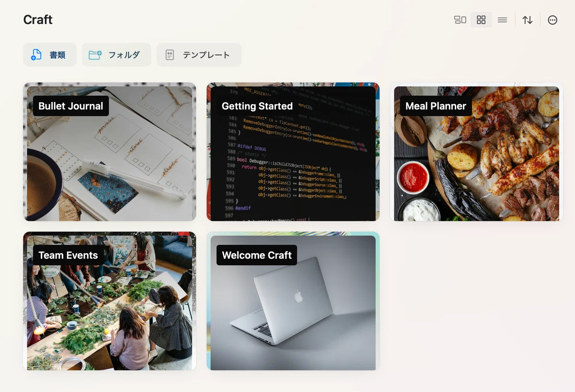Open the more options ellipsis menu

(x=552, y=20)
